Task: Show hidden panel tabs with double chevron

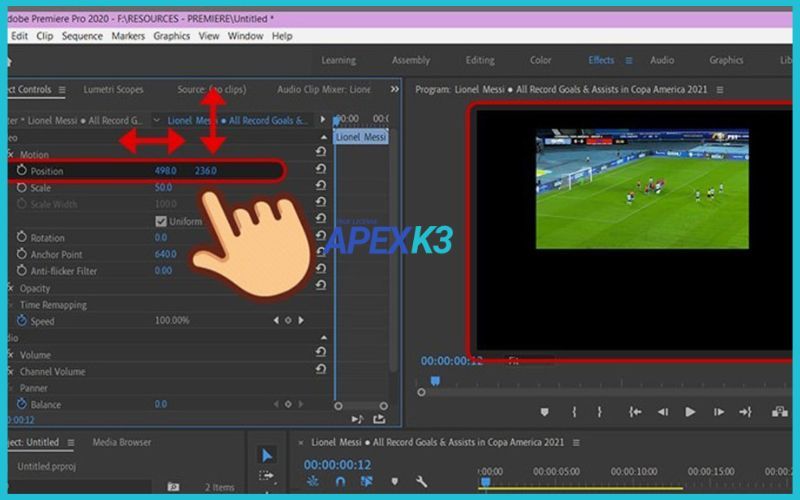Action: pyautogui.click(x=394, y=89)
